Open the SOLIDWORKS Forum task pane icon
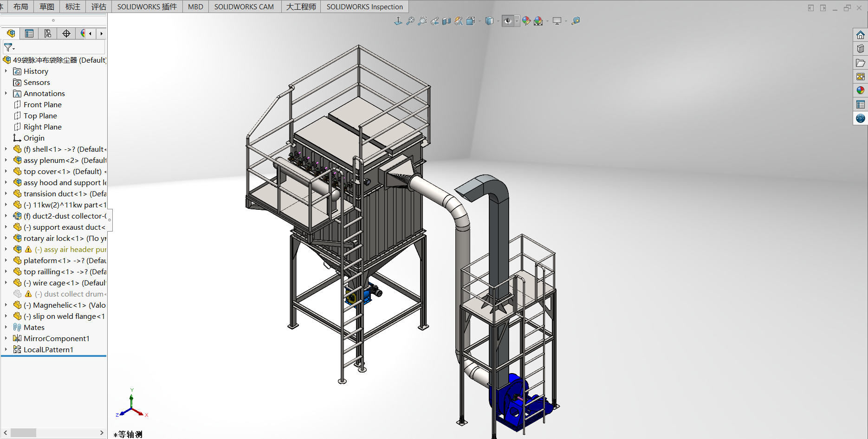 (x=861, y=118)
